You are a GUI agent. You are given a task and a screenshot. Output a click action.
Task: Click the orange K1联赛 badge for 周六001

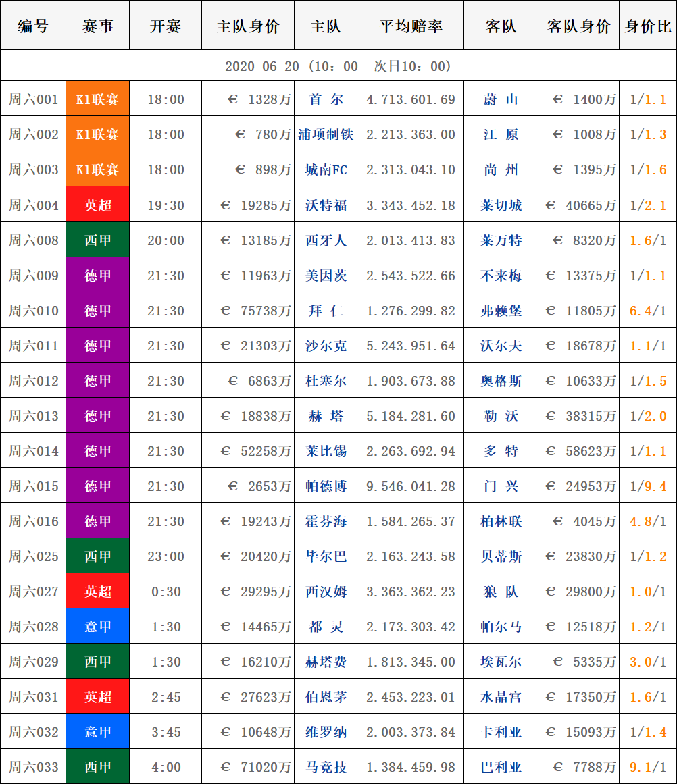pos(98,99)
